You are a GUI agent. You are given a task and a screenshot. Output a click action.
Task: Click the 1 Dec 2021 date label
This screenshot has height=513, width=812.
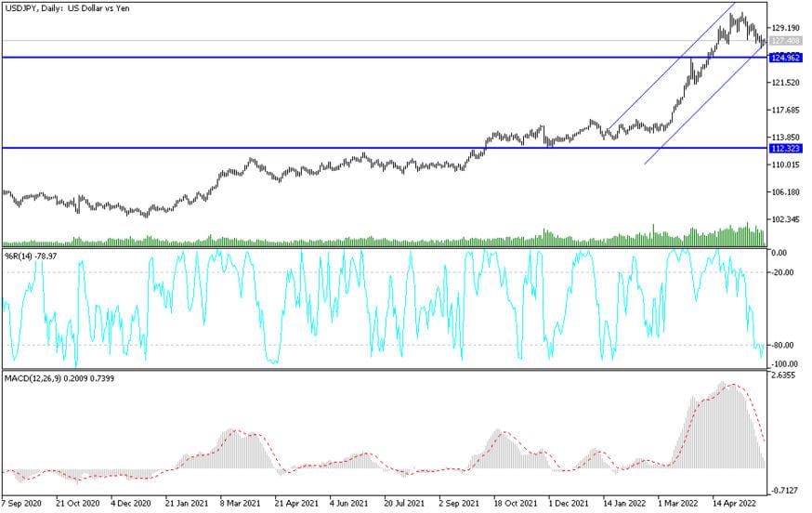pos(569,503)
